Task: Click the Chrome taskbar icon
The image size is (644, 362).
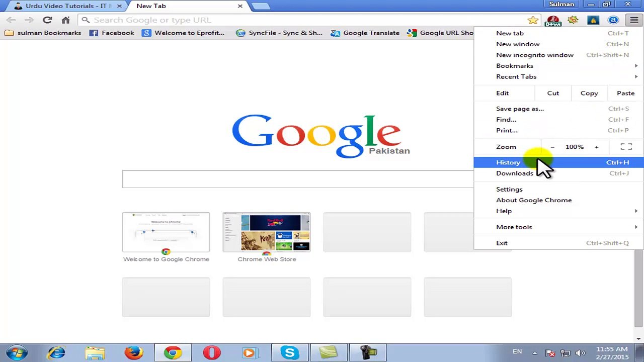Action: (x=173, y=353)
